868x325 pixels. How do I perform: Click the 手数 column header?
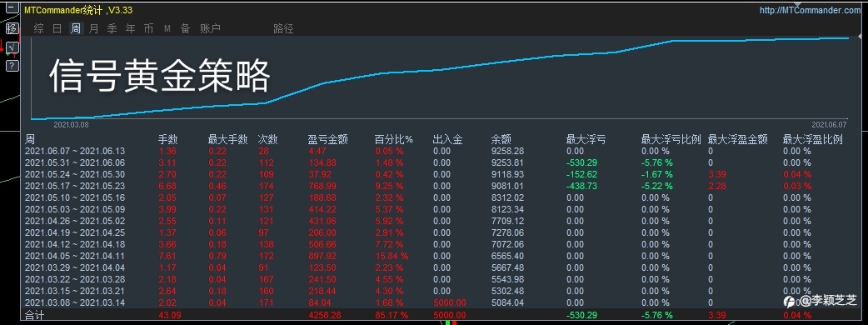coord(167,139)
